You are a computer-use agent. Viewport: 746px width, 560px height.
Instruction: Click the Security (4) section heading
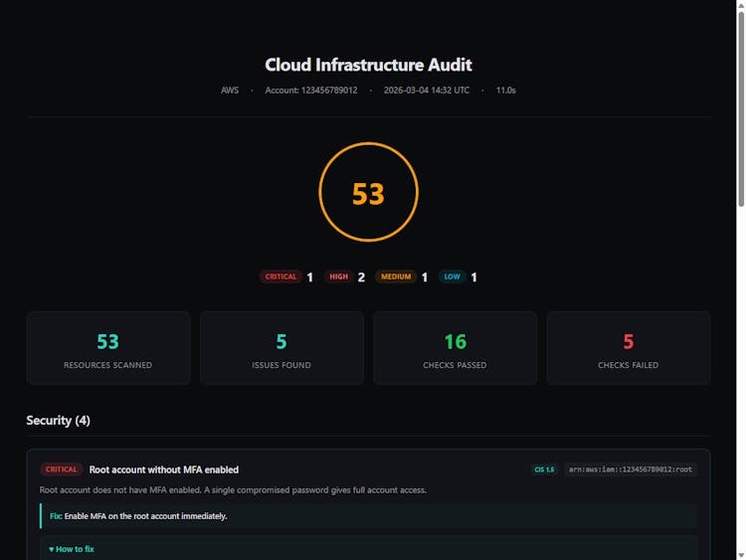click(59, 421)
